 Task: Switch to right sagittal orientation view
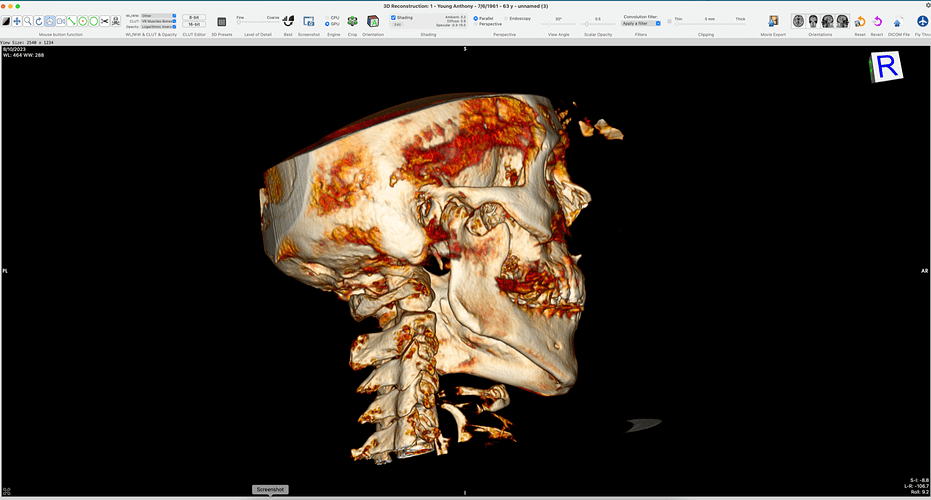tap(842, 21)
